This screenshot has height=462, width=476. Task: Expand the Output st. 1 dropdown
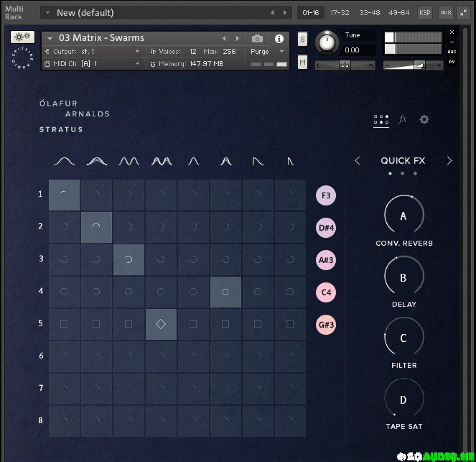(137, 52)
